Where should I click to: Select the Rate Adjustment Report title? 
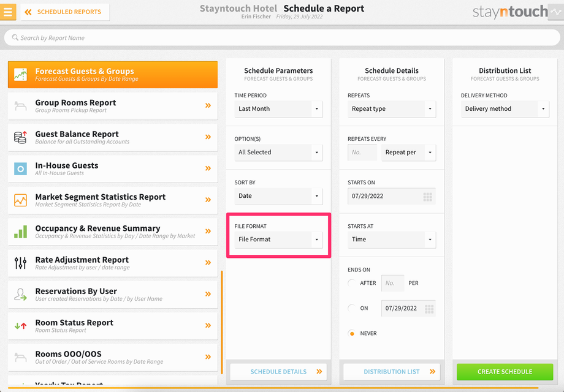[82, 260]
